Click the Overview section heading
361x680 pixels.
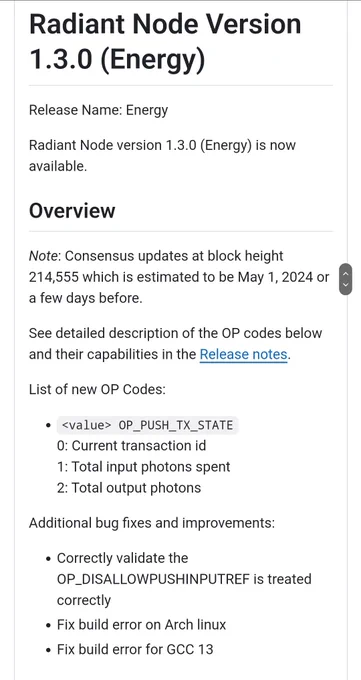click(72, 211)
